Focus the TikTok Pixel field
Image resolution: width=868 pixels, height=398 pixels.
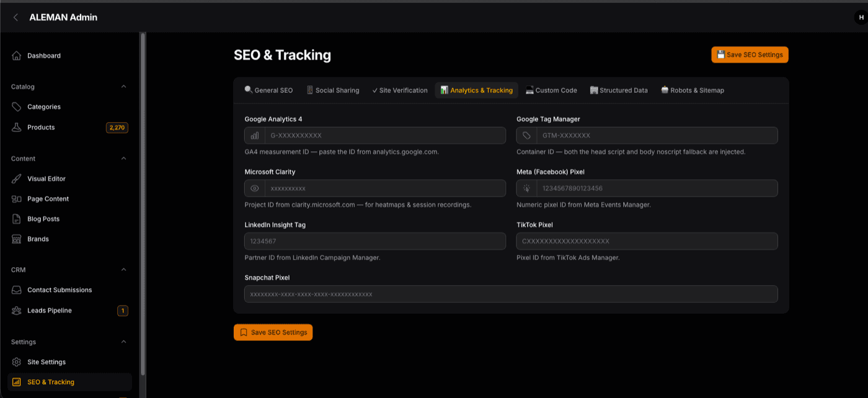coord(647,241)
